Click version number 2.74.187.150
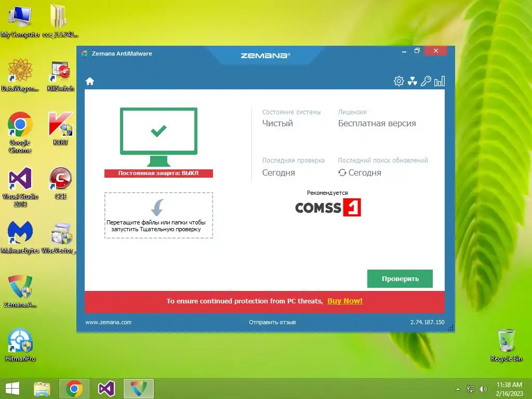The image size is (532, 399). (427, 322)
